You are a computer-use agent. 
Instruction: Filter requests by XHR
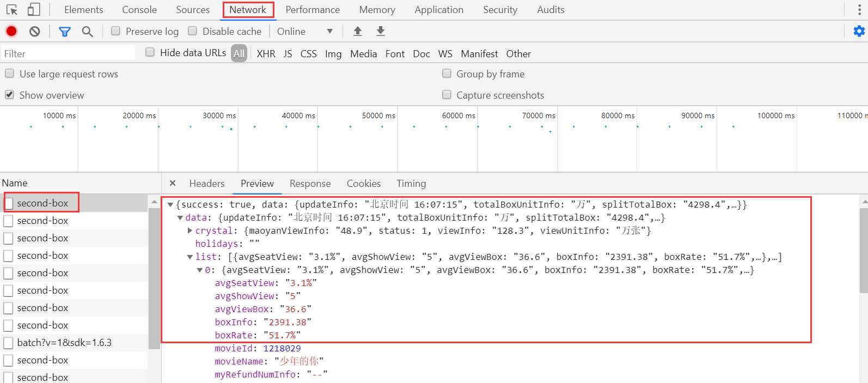[266, 53]
